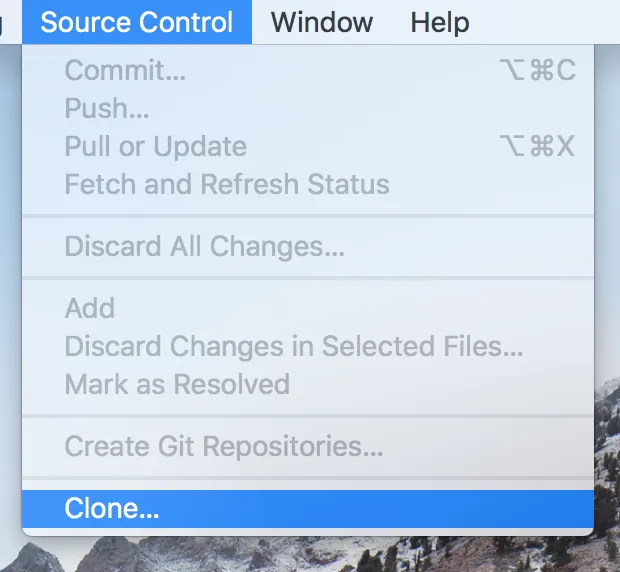Select the Mark as Resolved entry
This screenshot has width=620, height=572.
click(x=177, y=384)
